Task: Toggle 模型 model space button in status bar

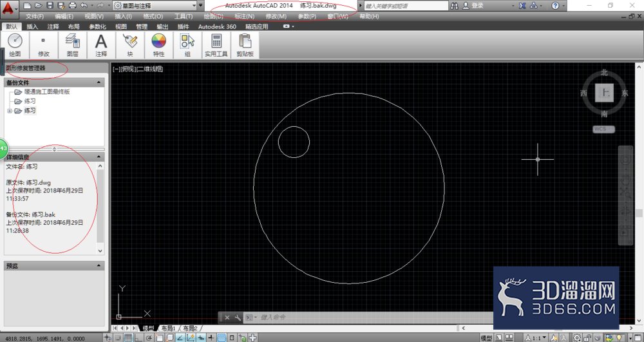Action: 487,337
